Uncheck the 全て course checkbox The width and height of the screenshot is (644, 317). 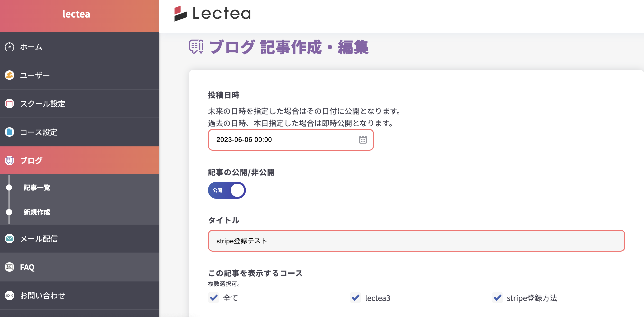tap(214, 298)
